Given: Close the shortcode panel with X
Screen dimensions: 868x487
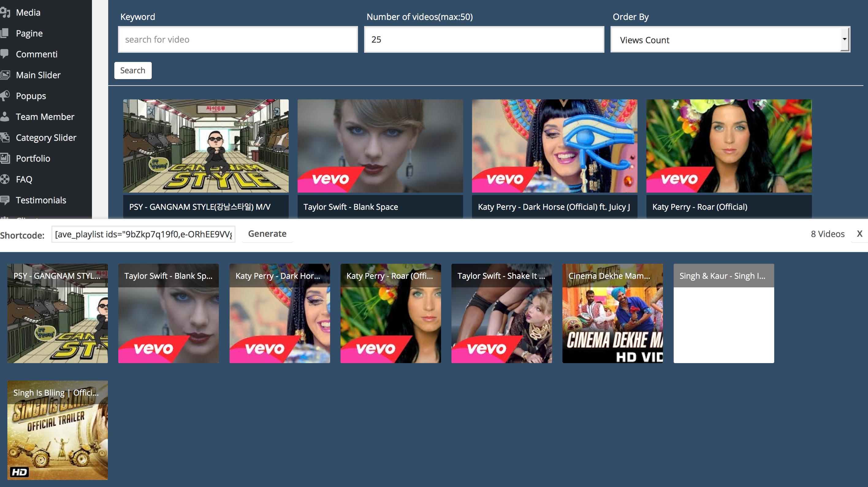Looking at the screenshot, I should tap(860, 234).
